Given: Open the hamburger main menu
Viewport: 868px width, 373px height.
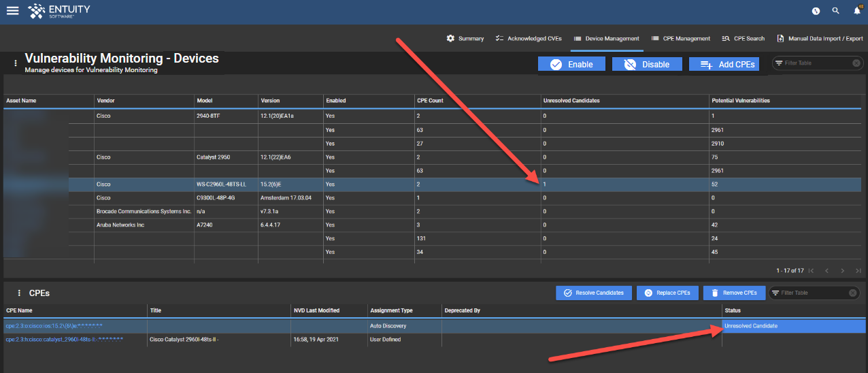Looking at the screenshot, I should click(12, 10).
